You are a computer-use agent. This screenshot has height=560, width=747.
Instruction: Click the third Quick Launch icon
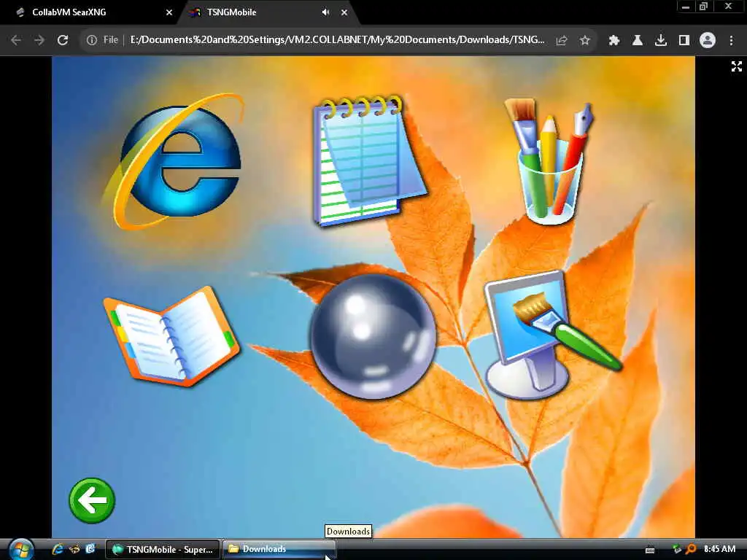(90, 549)
